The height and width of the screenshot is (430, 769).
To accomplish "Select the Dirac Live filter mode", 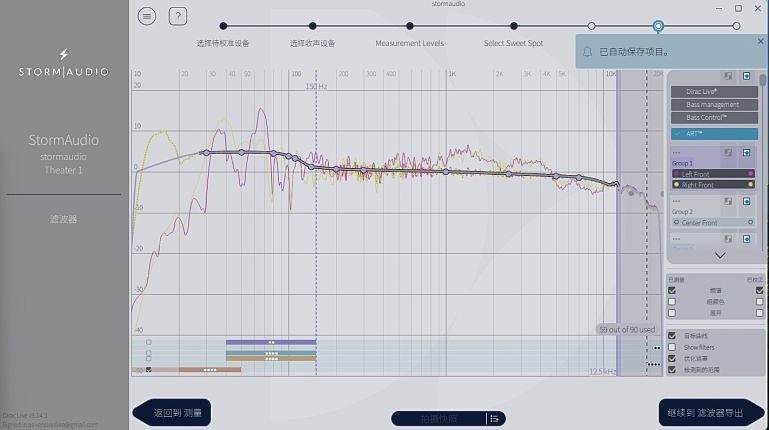I will [714, 92].
